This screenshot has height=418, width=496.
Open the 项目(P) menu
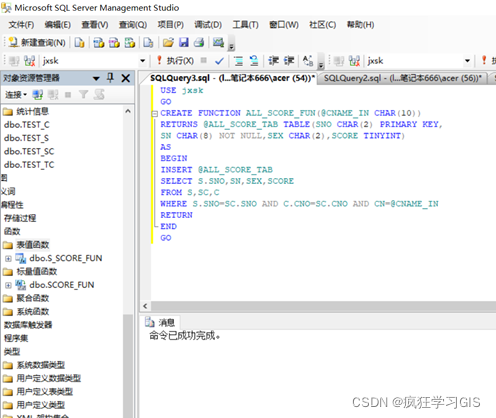(x=171, y=25)
